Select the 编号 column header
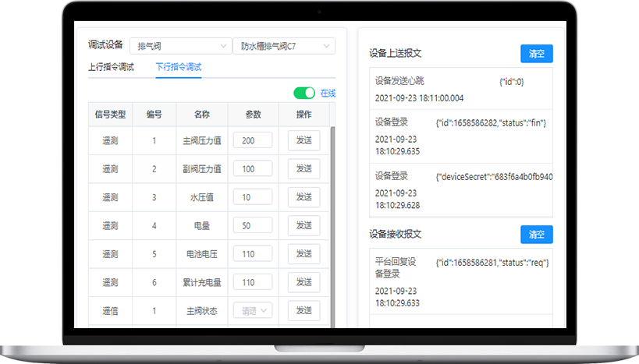 coord(154,115)
